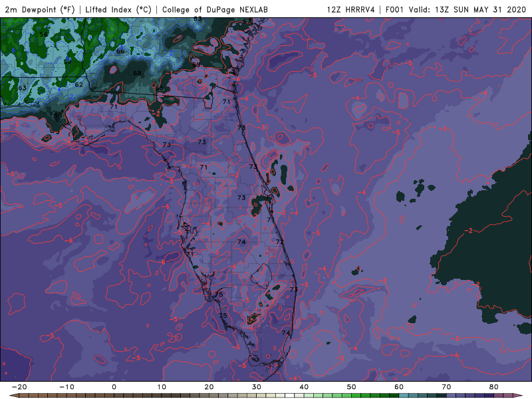The width and height of the screenshot is (532, 399).
Task: Click the left arrow end of colorbar
Action: [x=13, y=396]
